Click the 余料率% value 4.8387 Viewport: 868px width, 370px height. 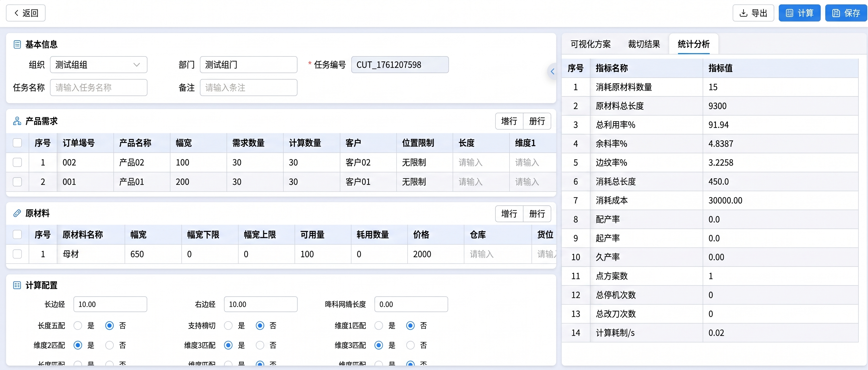tap(721, 144)
